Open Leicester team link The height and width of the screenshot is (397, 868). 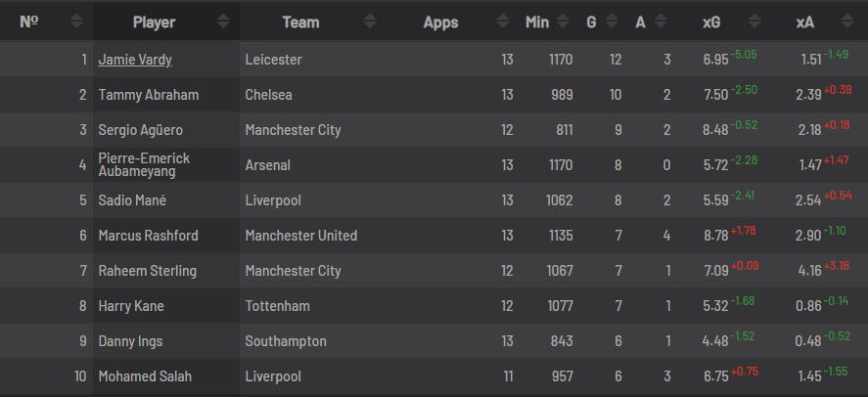[x=273, y=60]
